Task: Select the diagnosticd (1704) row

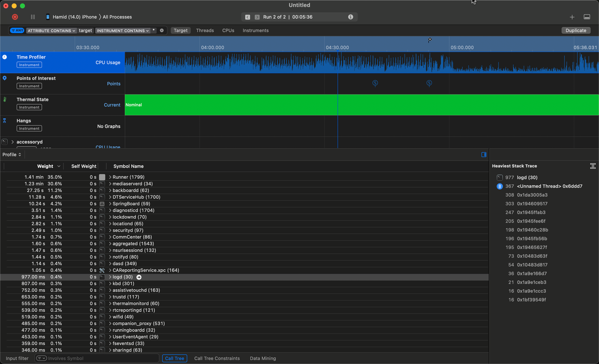Action: [244, 211]
